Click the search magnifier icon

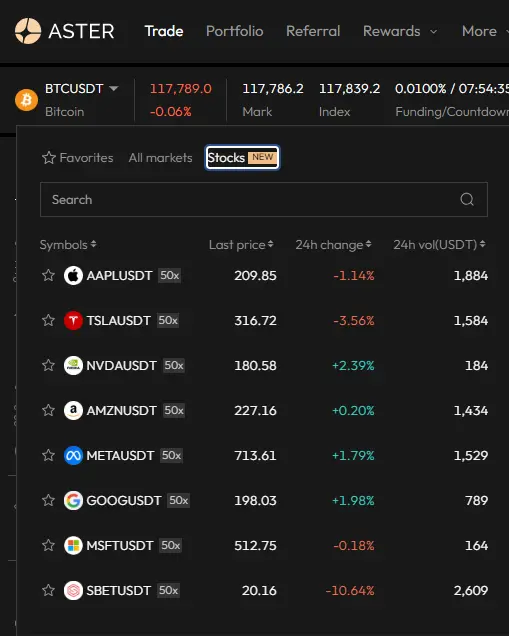point(467,199)
